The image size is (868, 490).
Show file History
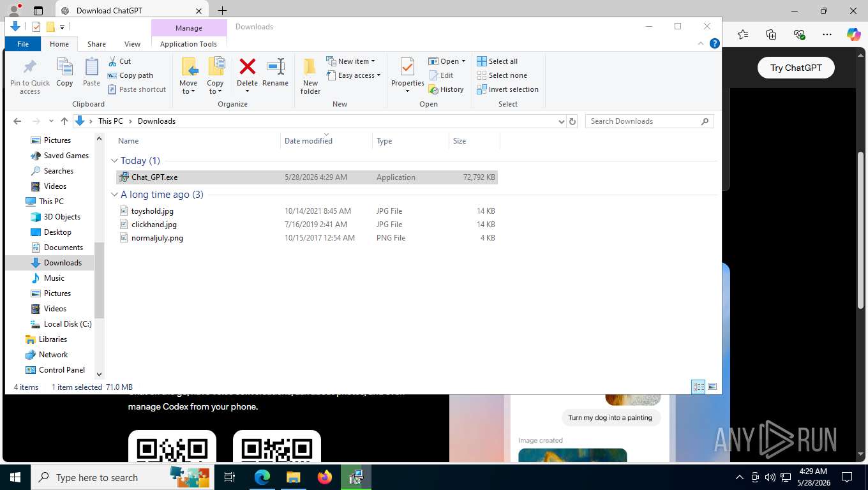[x=446, y=89]
